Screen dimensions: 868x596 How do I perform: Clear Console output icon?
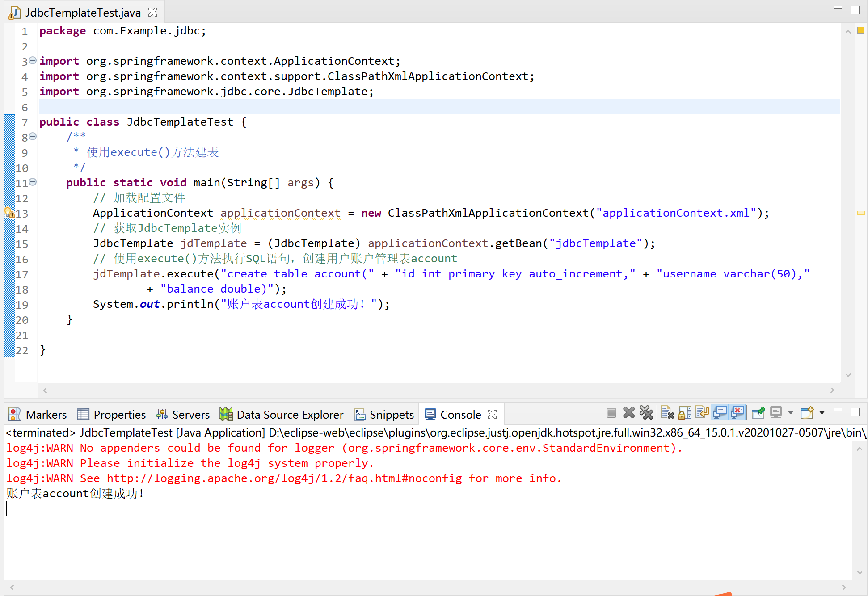point(667,413)
